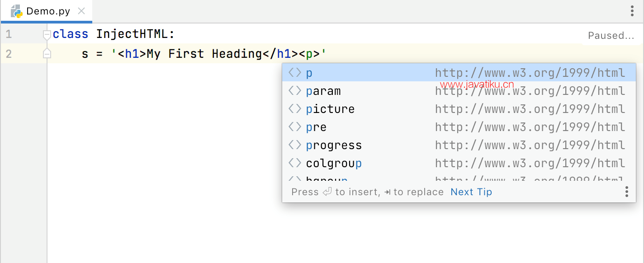Collapse the InjectHTML class fold marker
This screenshot has width=644, height=263.
47,34
